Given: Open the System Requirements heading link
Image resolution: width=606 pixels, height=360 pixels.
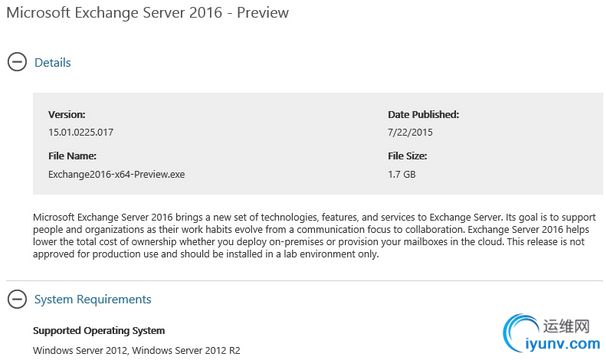Looking at the screenshot, I should click(93, 299).
